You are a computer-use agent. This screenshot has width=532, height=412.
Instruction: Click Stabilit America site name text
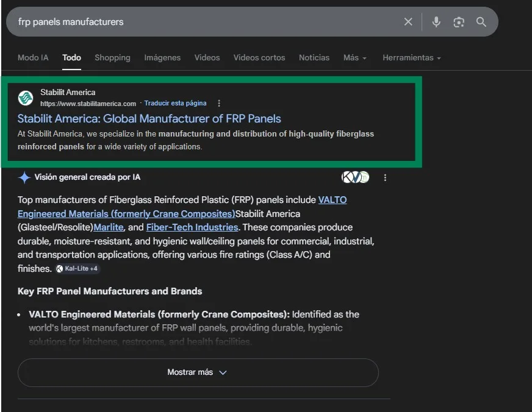(x=68, y=92)
